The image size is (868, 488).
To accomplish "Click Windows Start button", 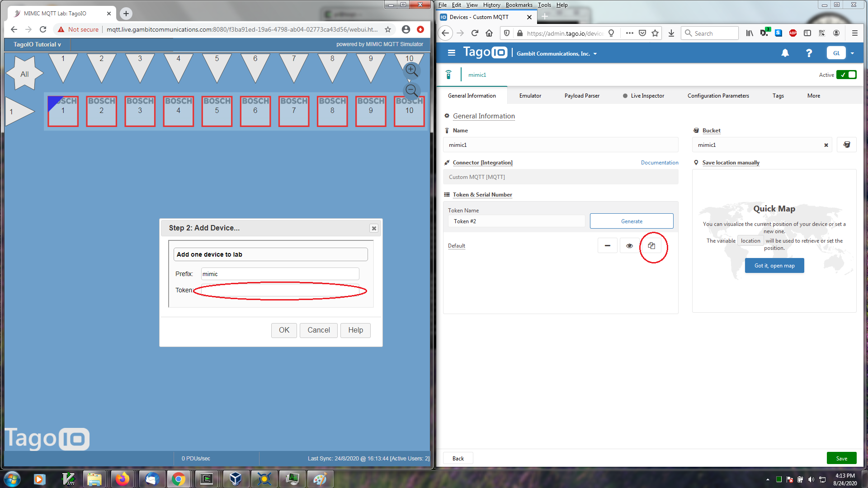I will pyautogui.click(x=12, y=479).
